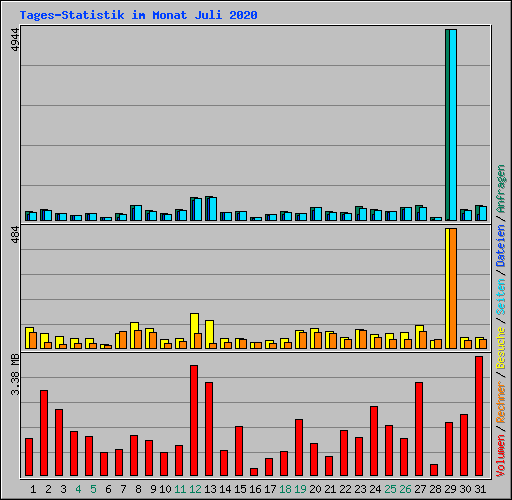Click the Seiten legend label

[x=501, y=297]
